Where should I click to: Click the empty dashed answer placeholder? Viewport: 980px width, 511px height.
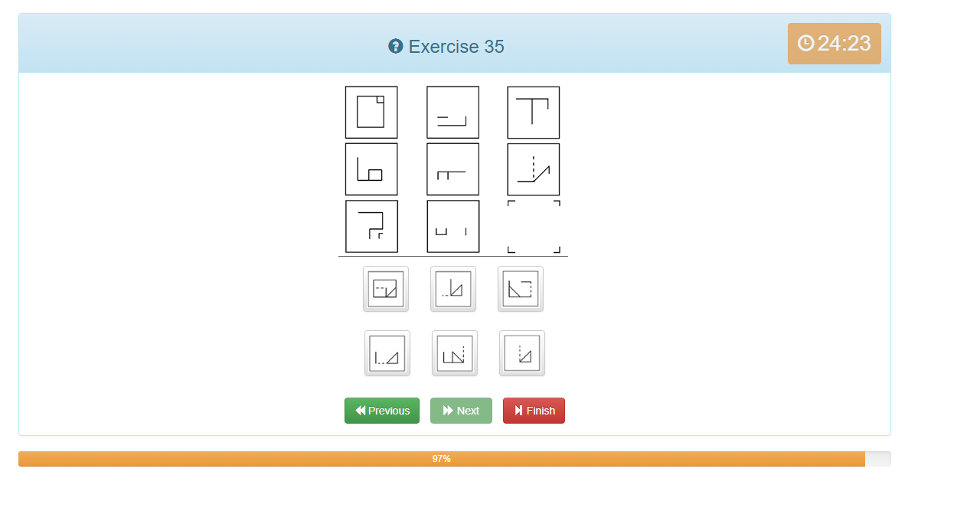pos(534,227)
